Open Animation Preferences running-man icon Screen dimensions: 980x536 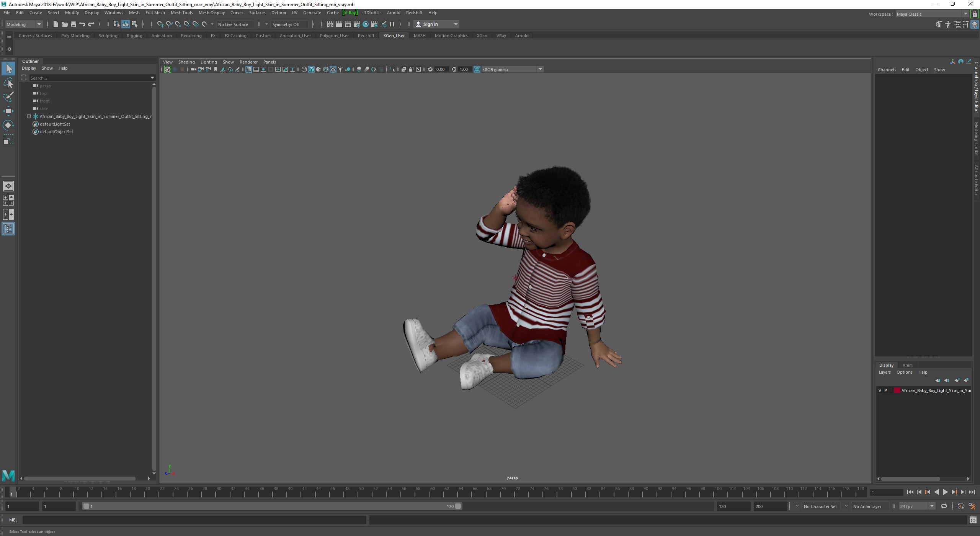972,506
